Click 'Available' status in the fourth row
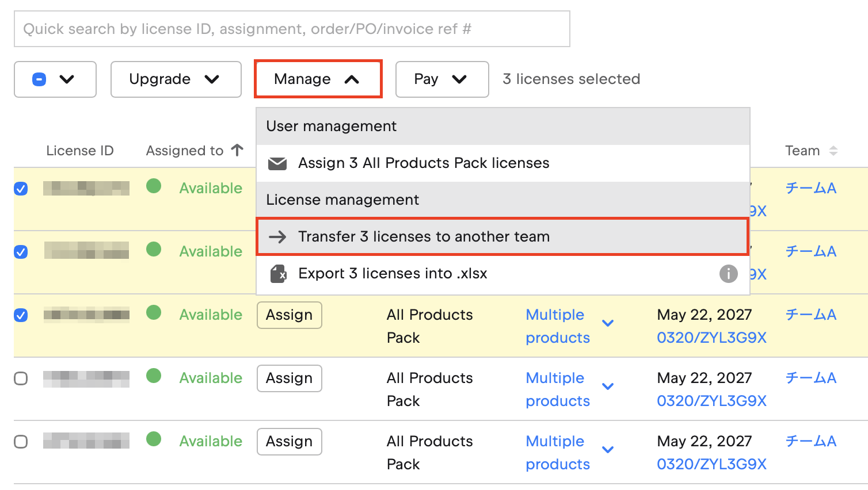Screen dimensions: 868x490 (211, 378)
